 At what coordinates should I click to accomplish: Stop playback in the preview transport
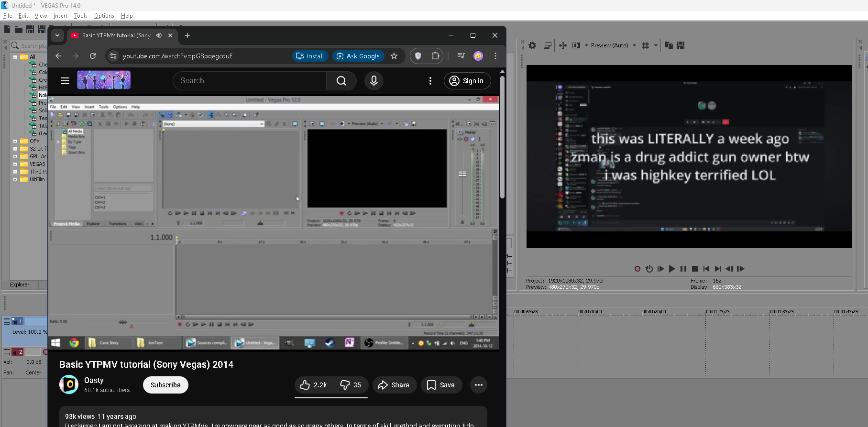(x=695, y=269)
